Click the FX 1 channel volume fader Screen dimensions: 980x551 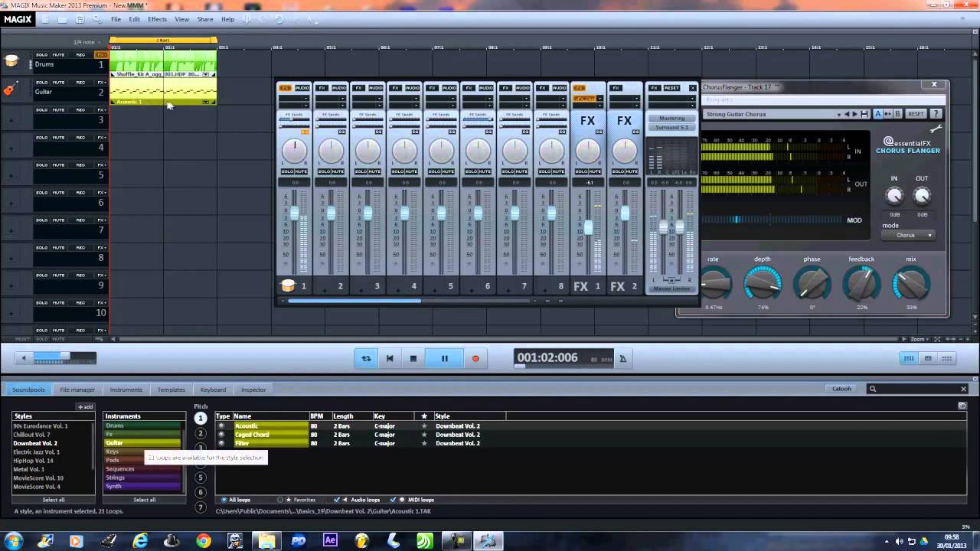[x=588, y=227]
